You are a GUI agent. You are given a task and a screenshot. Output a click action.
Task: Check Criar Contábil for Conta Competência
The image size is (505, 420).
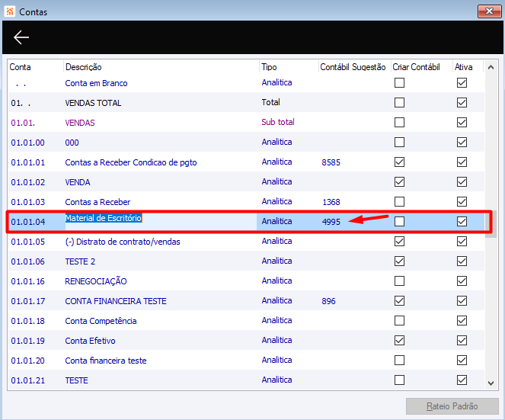click(x=399, y=321)
